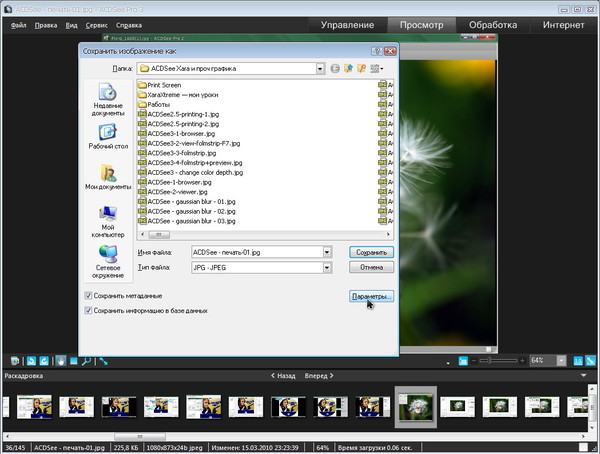Switch to Интернет mode tab

[x=563, y=25]
